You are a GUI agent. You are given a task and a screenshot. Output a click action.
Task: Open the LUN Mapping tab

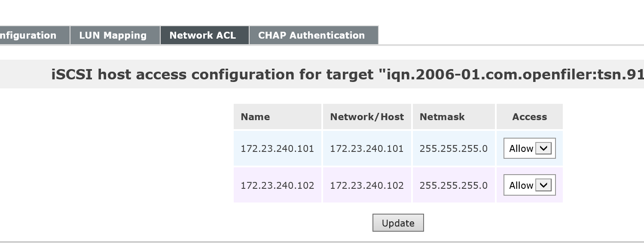click(x=113, y=35)
